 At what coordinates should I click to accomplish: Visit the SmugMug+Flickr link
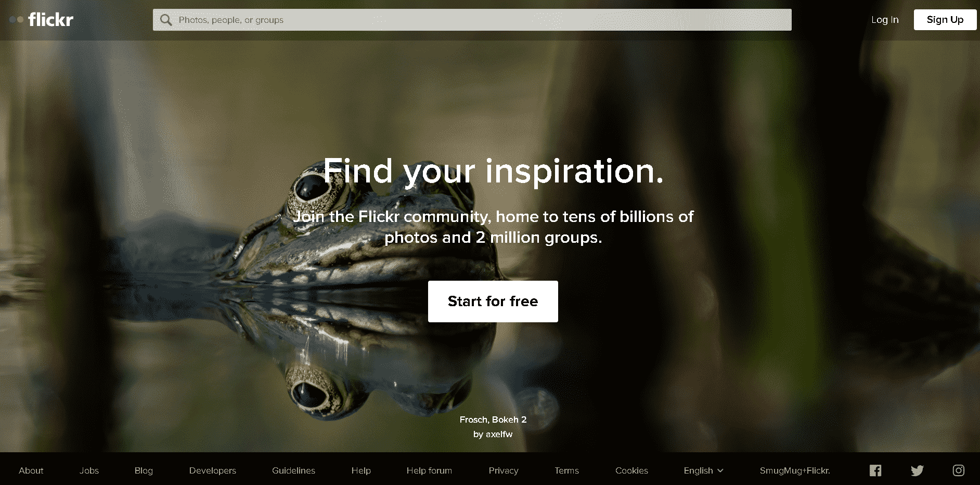click(x=795, y=470)
